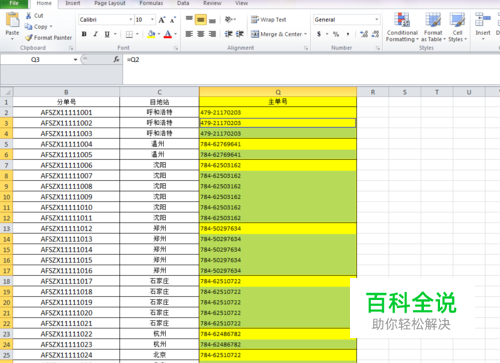Apply percent style
This screenshot has width=500, height=363.
(336, 34)
